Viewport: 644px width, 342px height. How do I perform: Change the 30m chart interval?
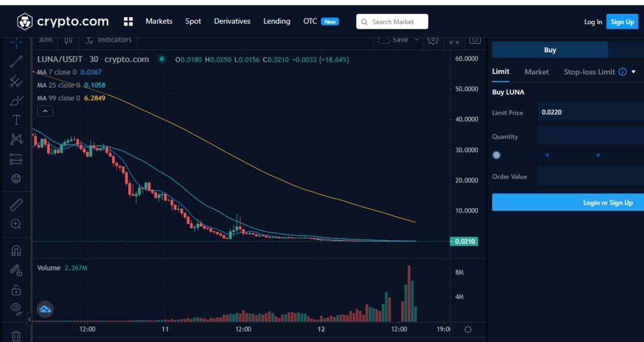coord(45,40)
